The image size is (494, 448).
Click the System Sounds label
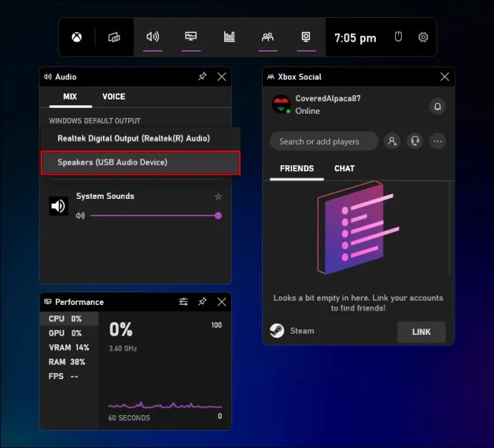105,196
